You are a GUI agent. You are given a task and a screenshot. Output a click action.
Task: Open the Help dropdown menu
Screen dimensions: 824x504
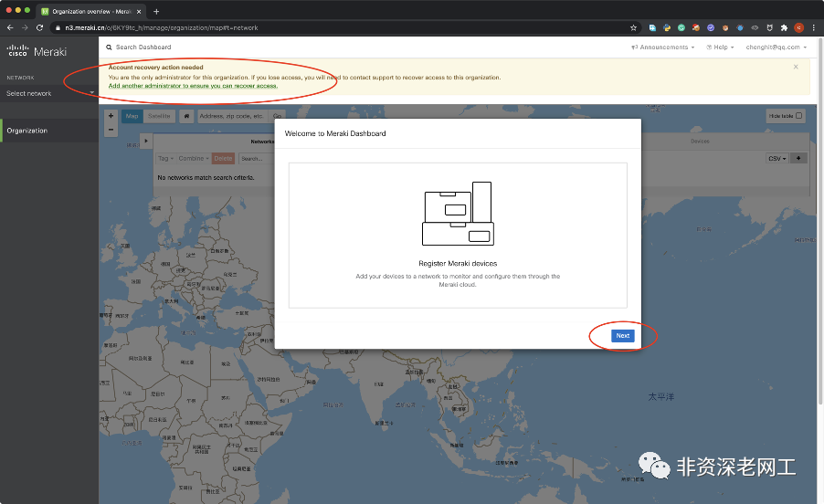coord(720,47)
